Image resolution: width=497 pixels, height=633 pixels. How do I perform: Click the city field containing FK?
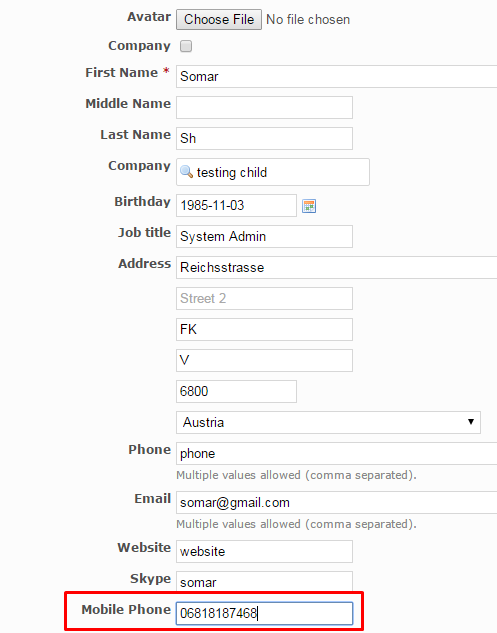point(264,329)
